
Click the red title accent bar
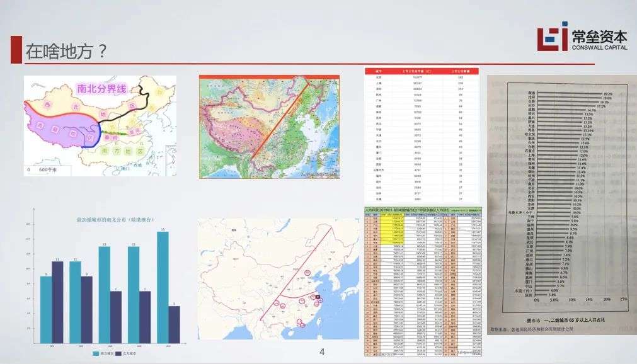pyautogui.click(x=16, y=50)
